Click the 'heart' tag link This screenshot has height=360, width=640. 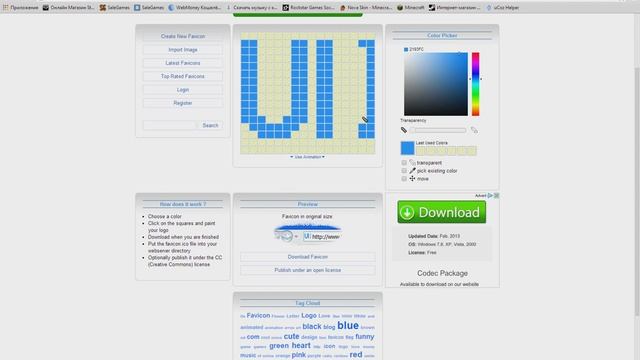pyautogui.click(x=301, y=345)
